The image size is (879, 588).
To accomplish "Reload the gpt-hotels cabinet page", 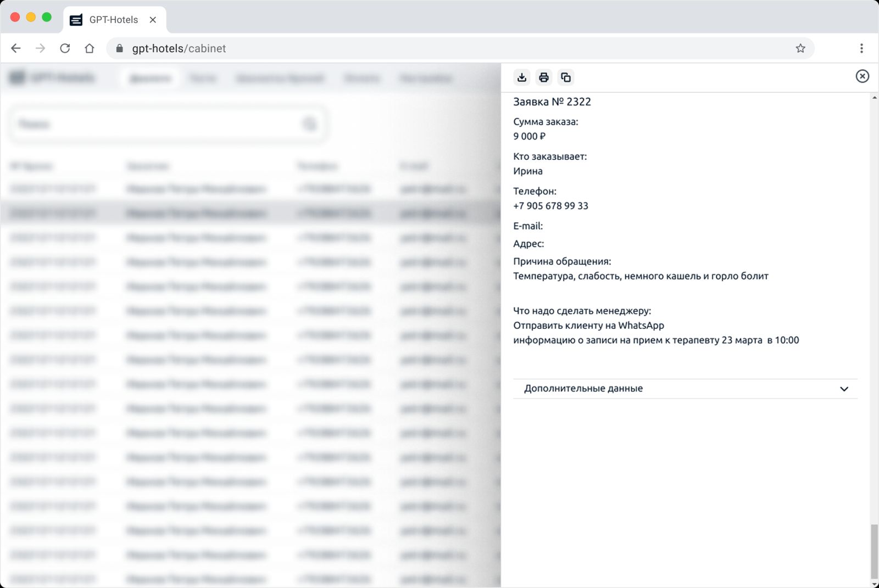I will click(x=65, y=48).
